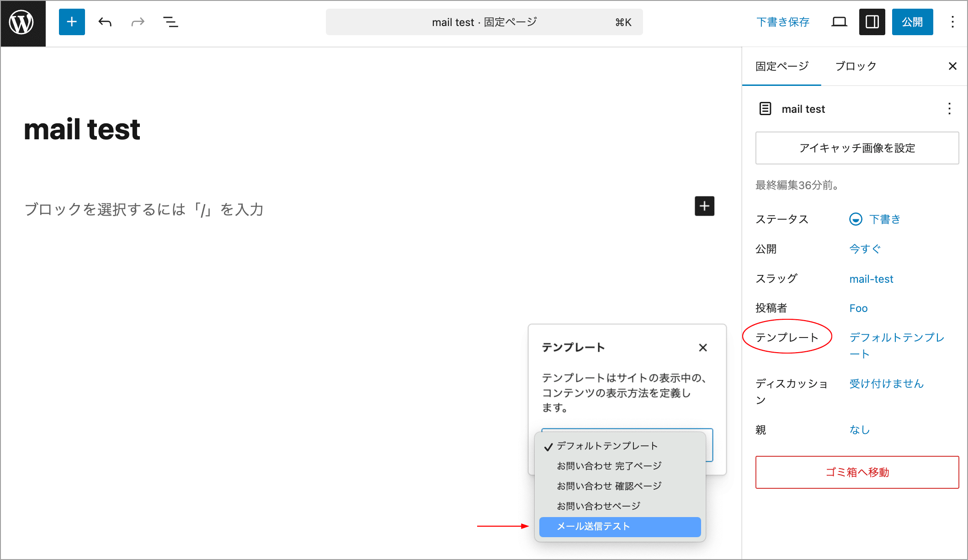Click the 公開 publish button

912,22
